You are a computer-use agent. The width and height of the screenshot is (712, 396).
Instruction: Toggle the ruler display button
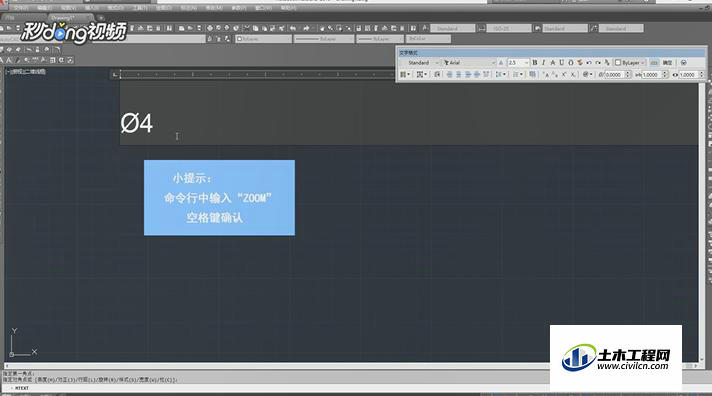(x=654, y=63)
